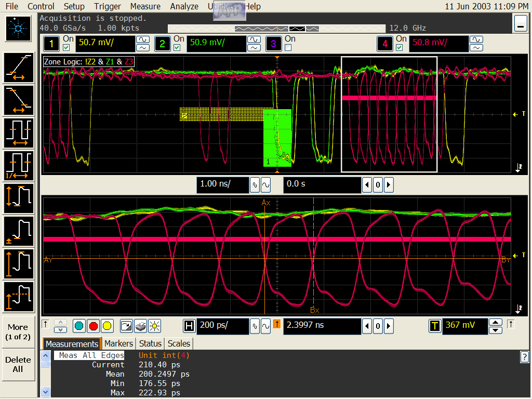Increase trigger level with up arrow

pos(496,322)
